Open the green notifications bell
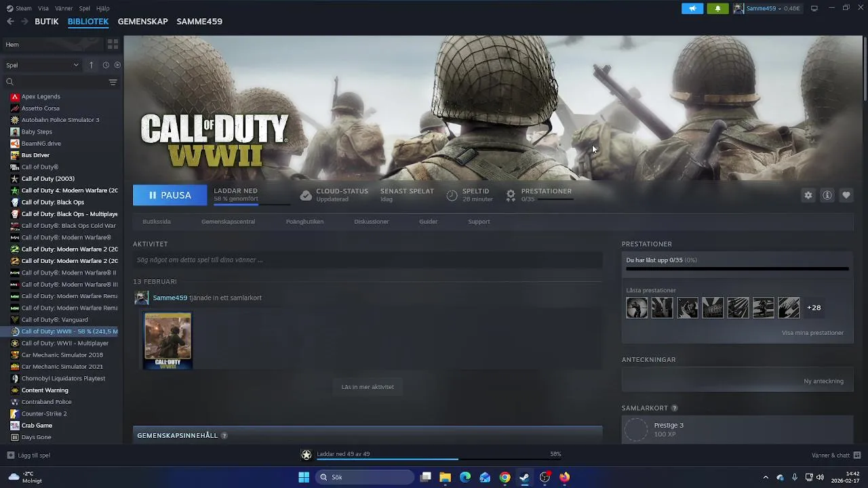The width and height of the screenshot is (868, 488). click(717, 8)
